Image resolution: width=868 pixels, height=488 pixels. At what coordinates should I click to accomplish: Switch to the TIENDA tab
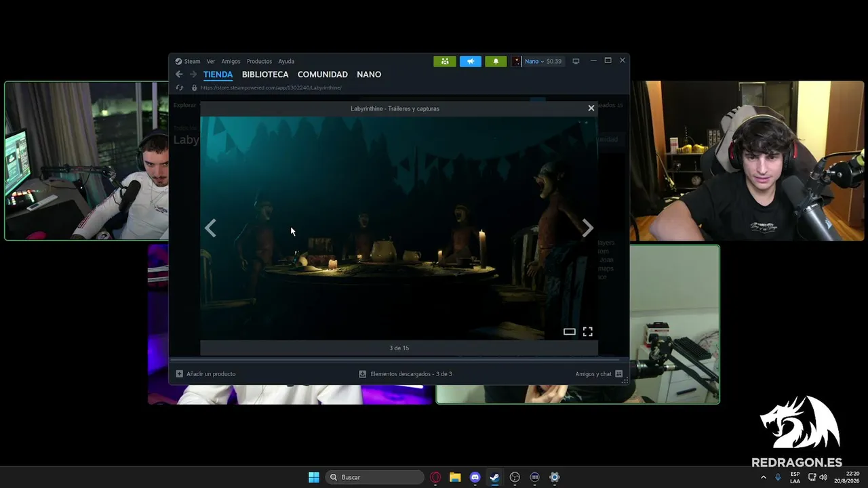218,75
